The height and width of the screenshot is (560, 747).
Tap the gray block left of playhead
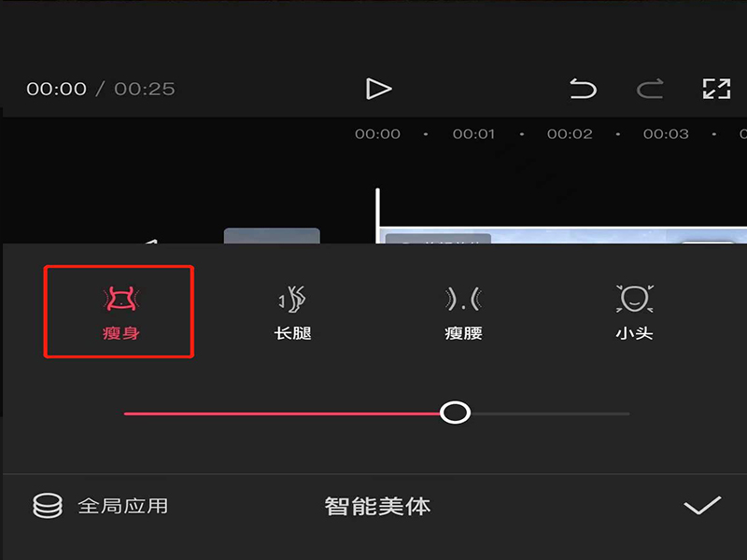pyautogui.click(x=272, y=236)
